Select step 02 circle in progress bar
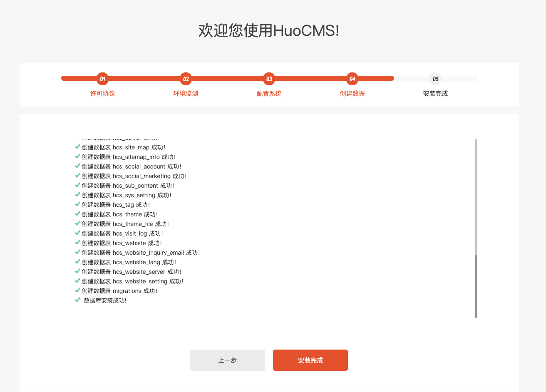This screenshot has height=392, width=546. pyautogui.click(x=186, y=79)
